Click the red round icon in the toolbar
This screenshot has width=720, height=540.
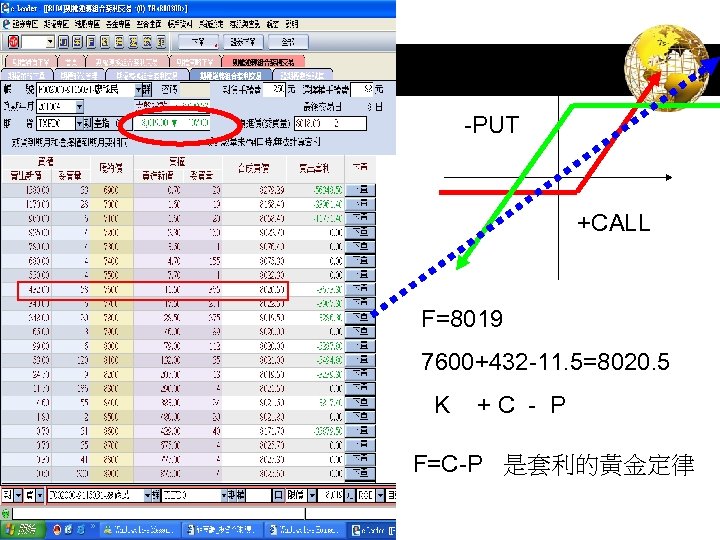(13, 42)
